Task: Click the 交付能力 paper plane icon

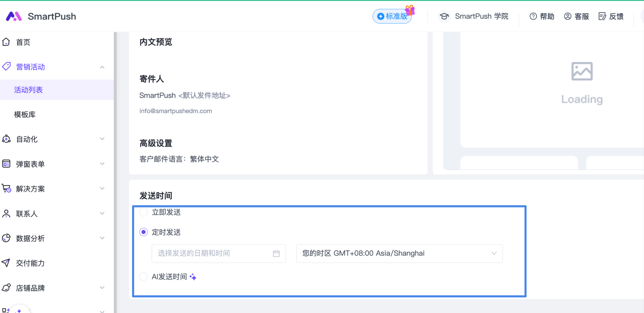Action: tap(6, 263)
